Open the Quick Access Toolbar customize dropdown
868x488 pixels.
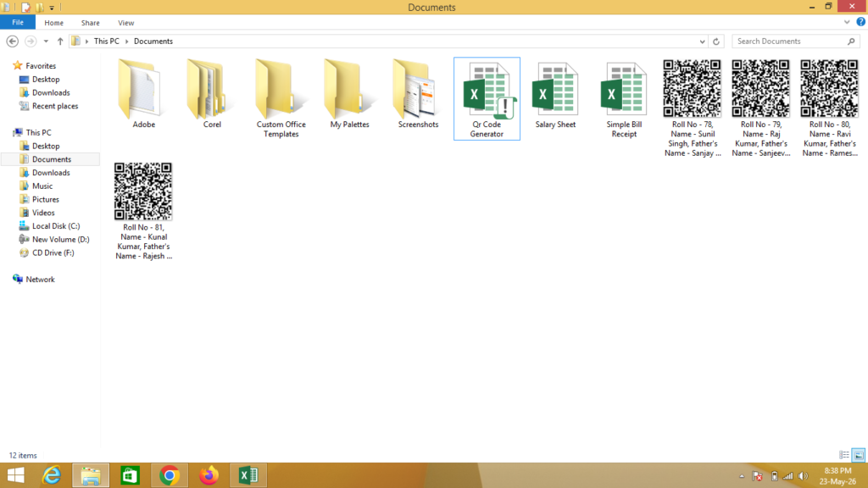[52, 8]
